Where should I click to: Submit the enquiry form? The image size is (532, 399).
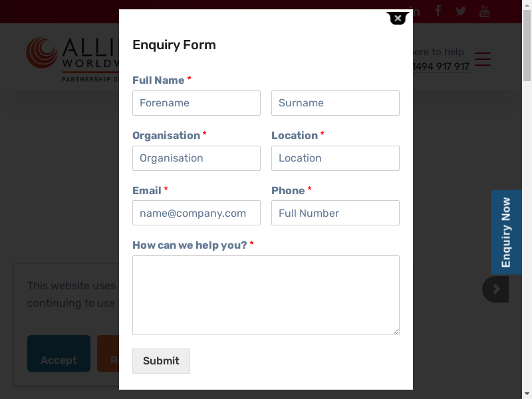[x=161, y=361]
